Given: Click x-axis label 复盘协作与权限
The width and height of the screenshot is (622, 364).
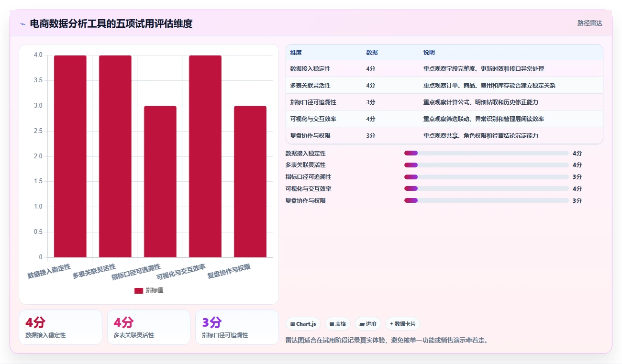Looking at the screenshot, I should (x=229, y=271).
